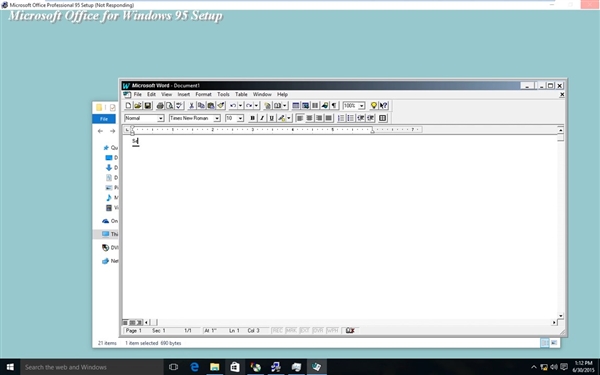The height and width of the screenshot is (375, 600).
Task: Toggle the OVR overtype indicator
Action: 318,331
